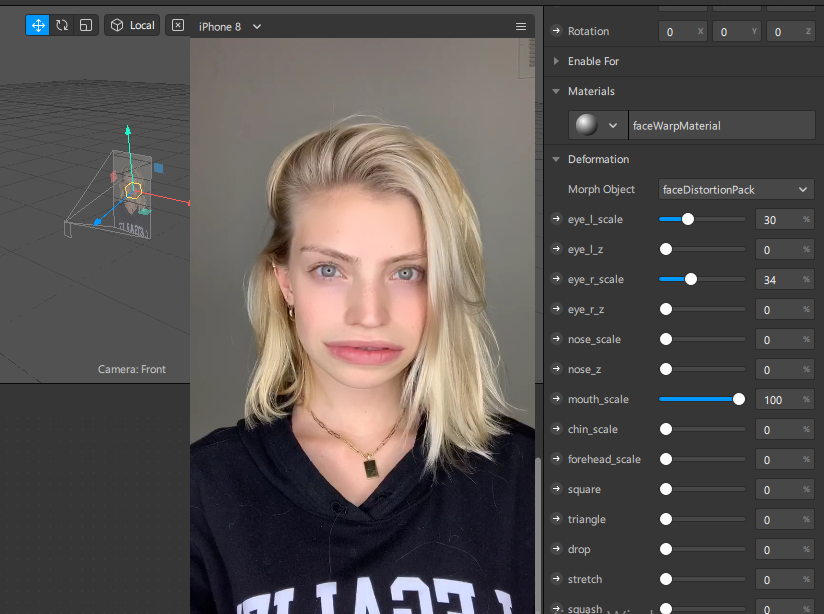Click arrow icon beside square
This screenshot has height=614, width=824.
556,488
